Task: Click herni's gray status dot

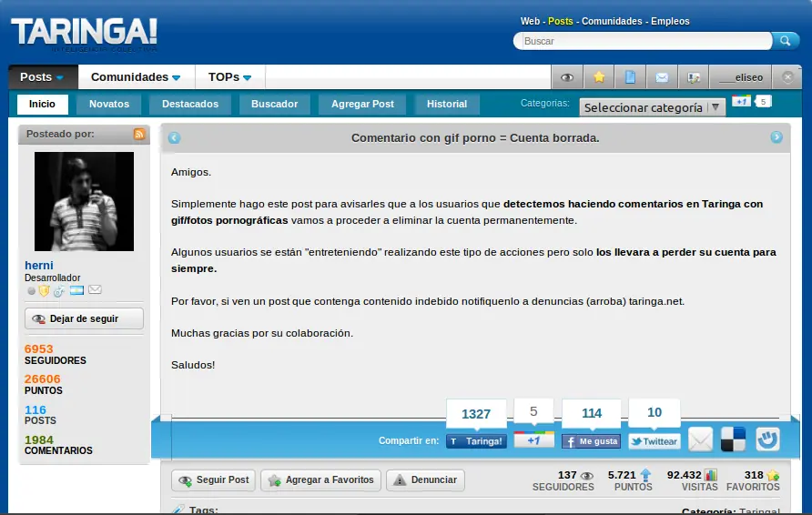Action: click(32, 291)
